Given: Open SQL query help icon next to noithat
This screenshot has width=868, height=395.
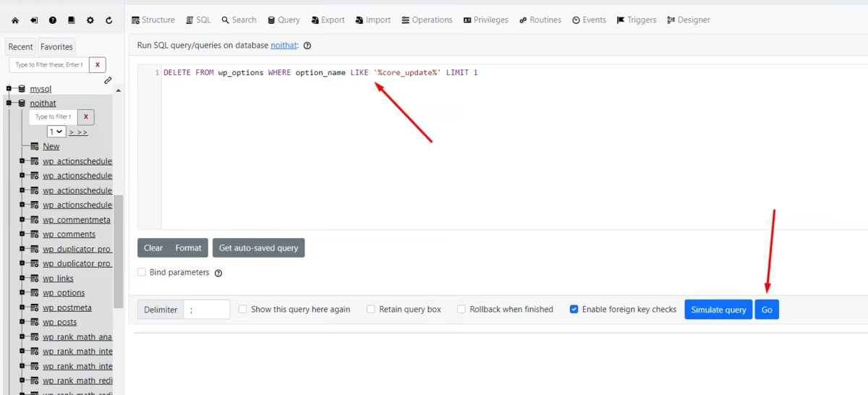Looking at the screenshot, I should 307,46.
